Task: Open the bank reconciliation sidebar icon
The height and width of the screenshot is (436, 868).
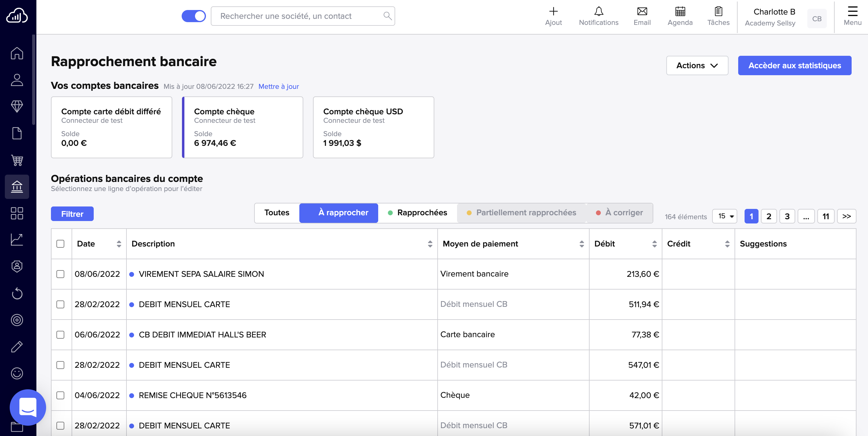Action: click(x=16, y=187)
